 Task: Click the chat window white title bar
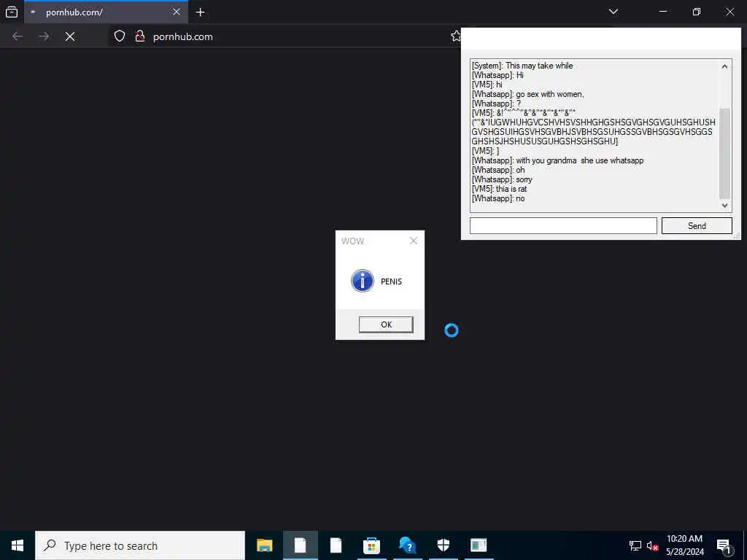pos(601,39)
